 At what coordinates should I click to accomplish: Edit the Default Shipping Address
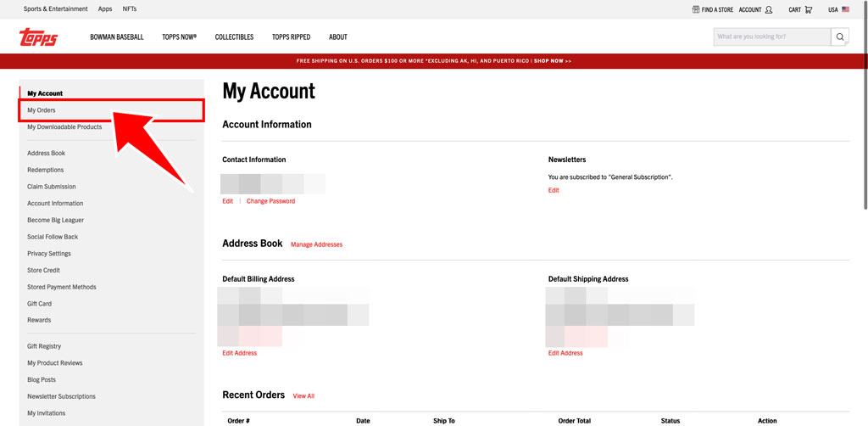(x=565, y=353)
